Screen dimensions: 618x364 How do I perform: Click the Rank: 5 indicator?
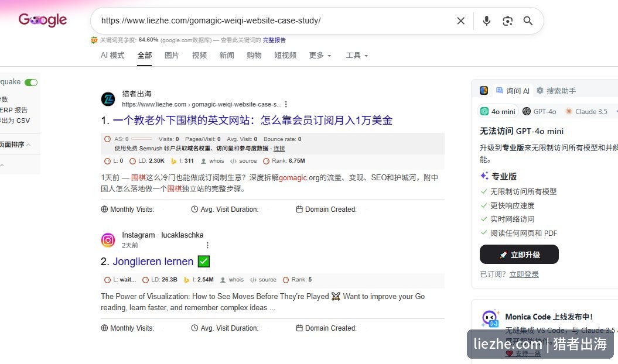pos(298,280)
